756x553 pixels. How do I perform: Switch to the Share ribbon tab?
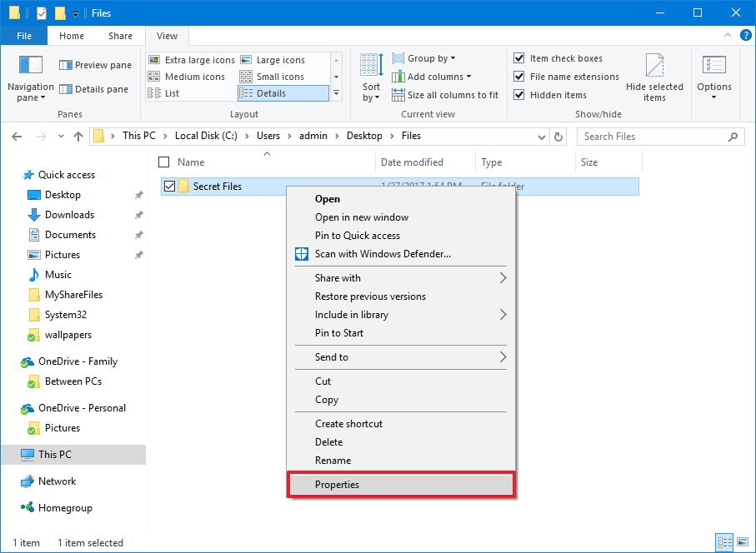(120, 36)
